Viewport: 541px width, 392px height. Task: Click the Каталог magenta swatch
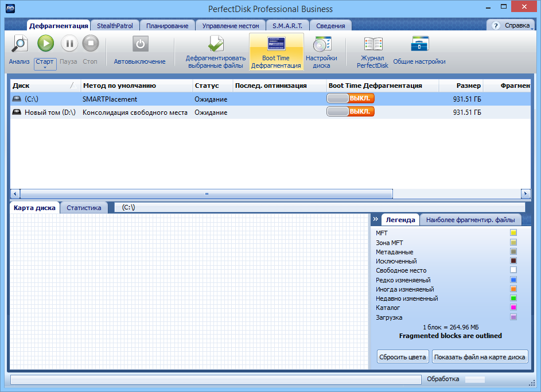[513, 308]
